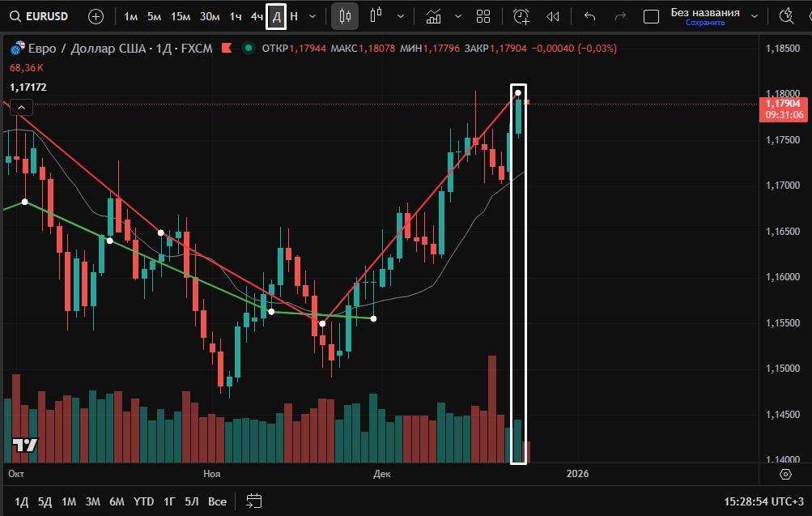Collapse the legend with the chevron under 1,17172
This screenshot has height=516, width=812.
pyautogui.click(x=21, y=107)
